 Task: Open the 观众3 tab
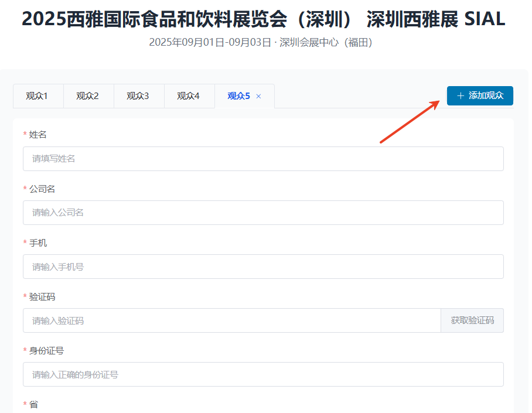pos(139,96)
